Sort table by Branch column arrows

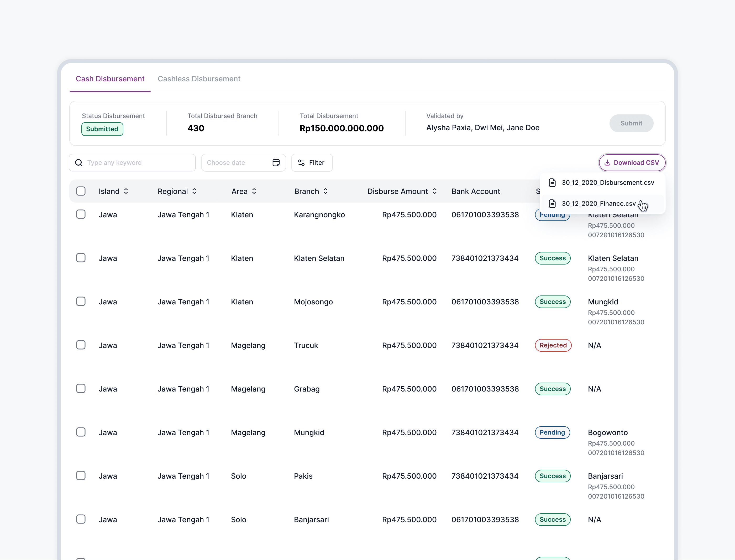(x=325, y=191)
